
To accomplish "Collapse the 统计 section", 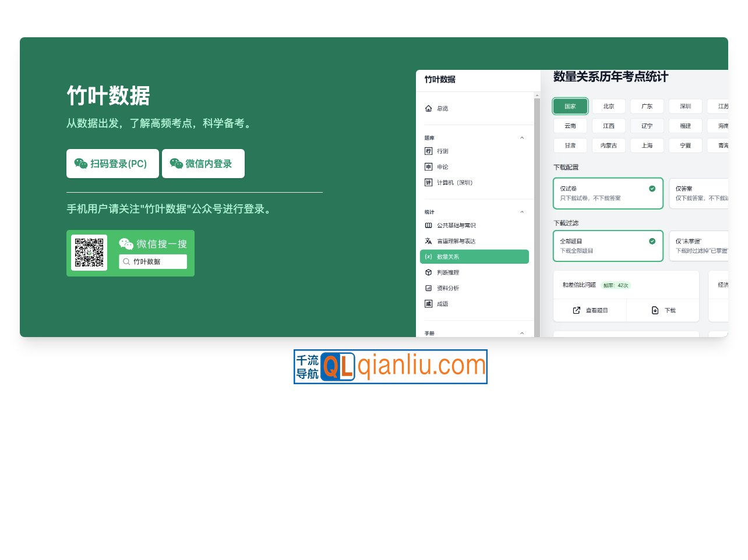I will point(522,211).
